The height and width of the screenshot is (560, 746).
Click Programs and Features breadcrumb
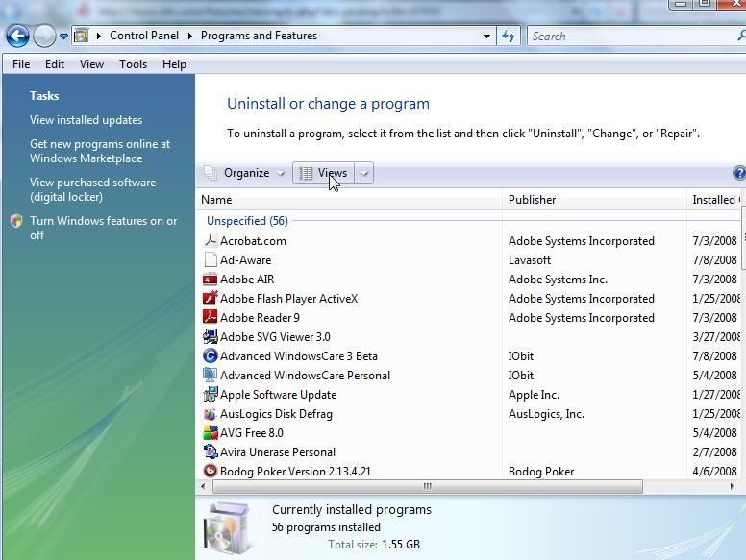[259, 36]
